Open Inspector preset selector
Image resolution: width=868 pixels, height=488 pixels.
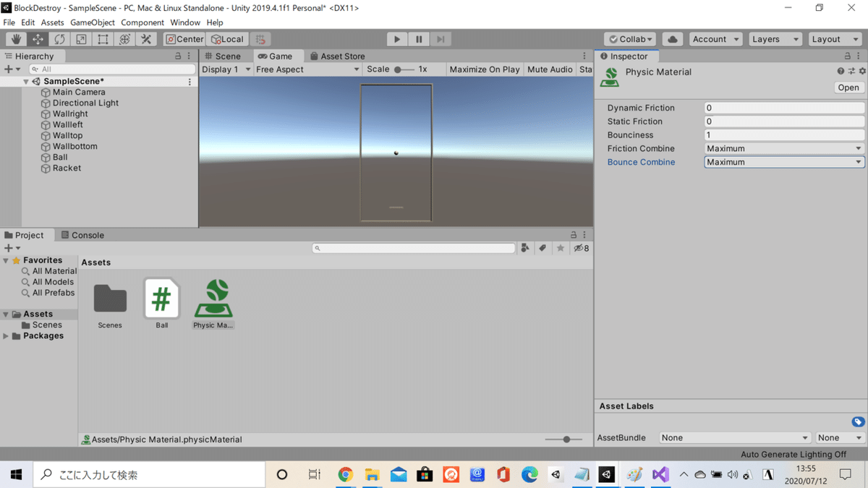tap(851, 71)
